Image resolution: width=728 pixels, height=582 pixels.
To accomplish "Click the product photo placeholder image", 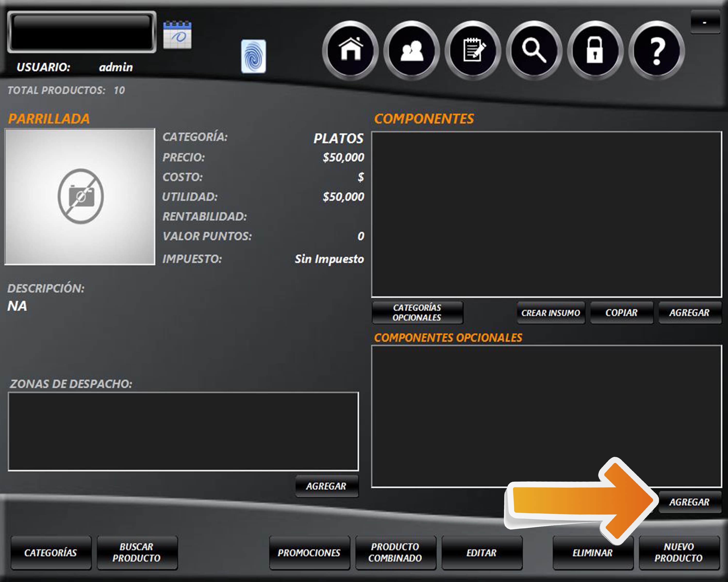I will [x=80, y=196].
